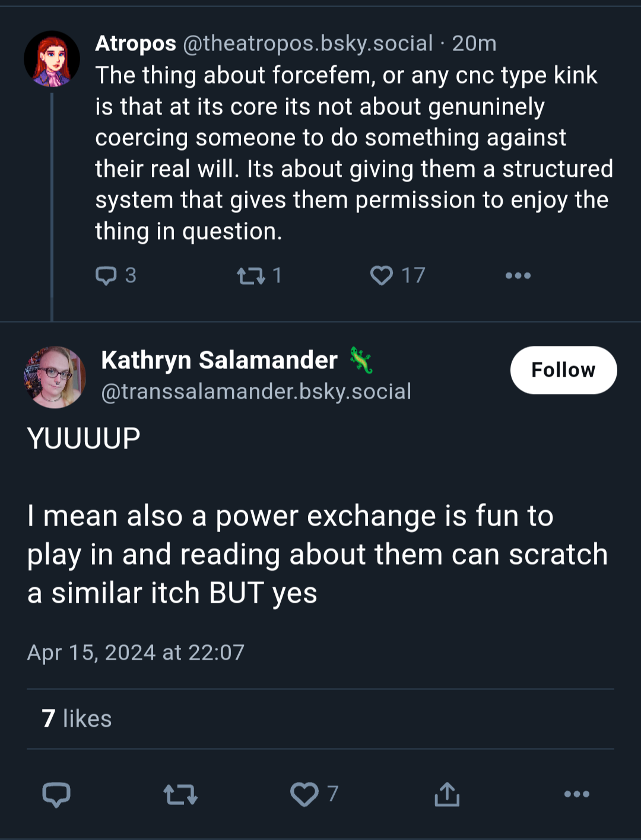Viewport: 641px width, 840px height.
Task: Reply to Atropos's post via comment icon
Action: click(106, 276)
